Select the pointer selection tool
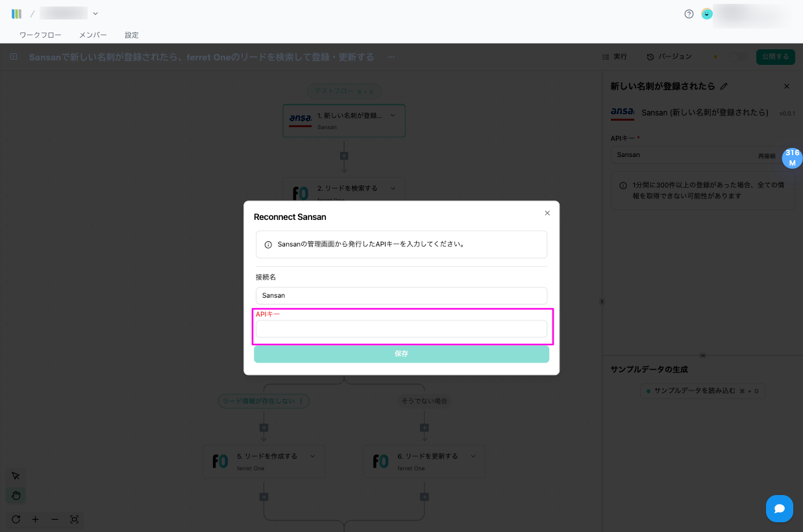 (16, 476)
